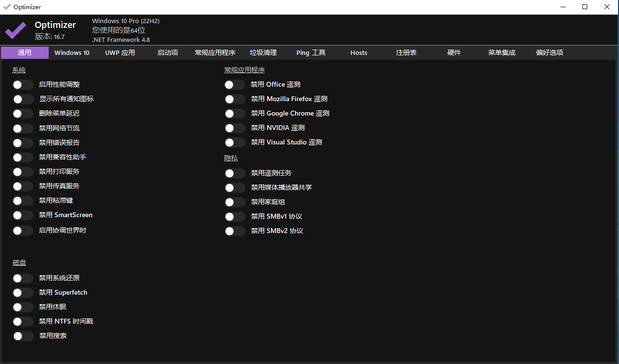
Task: Close the Optimizer window
Action: click(x=607, y=7)
